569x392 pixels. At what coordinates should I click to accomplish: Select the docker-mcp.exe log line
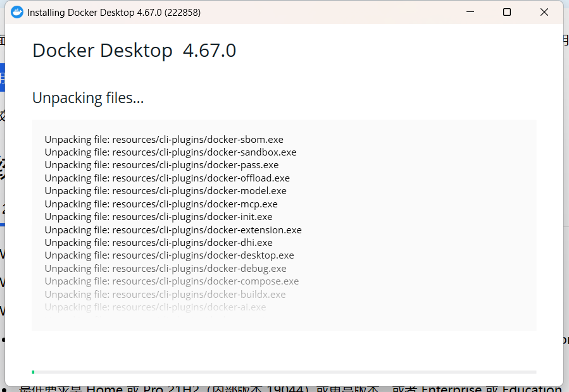[x=161, y=204]
